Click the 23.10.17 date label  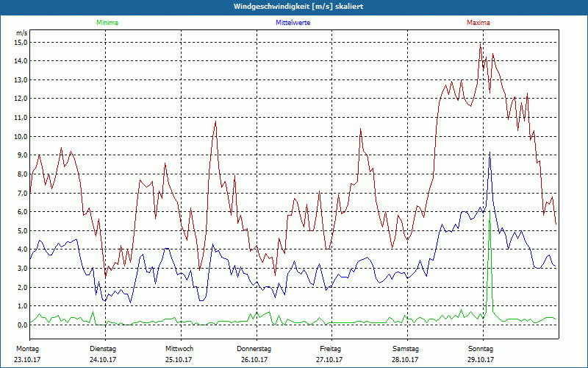coord(27,359)
